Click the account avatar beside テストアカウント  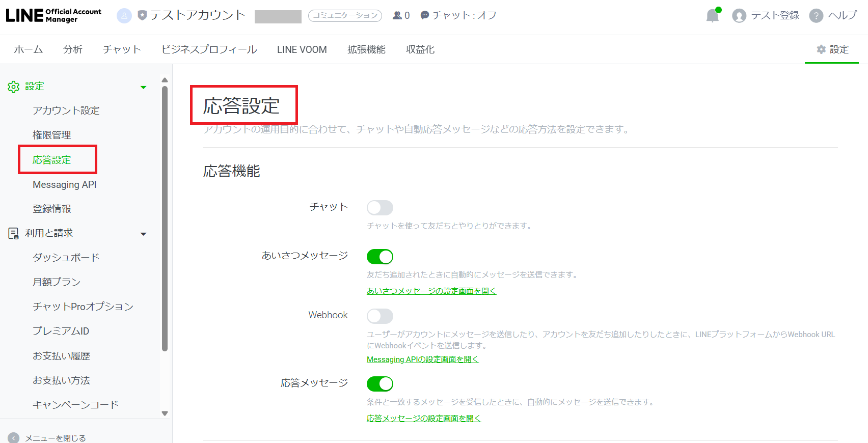tap(124, 16)
